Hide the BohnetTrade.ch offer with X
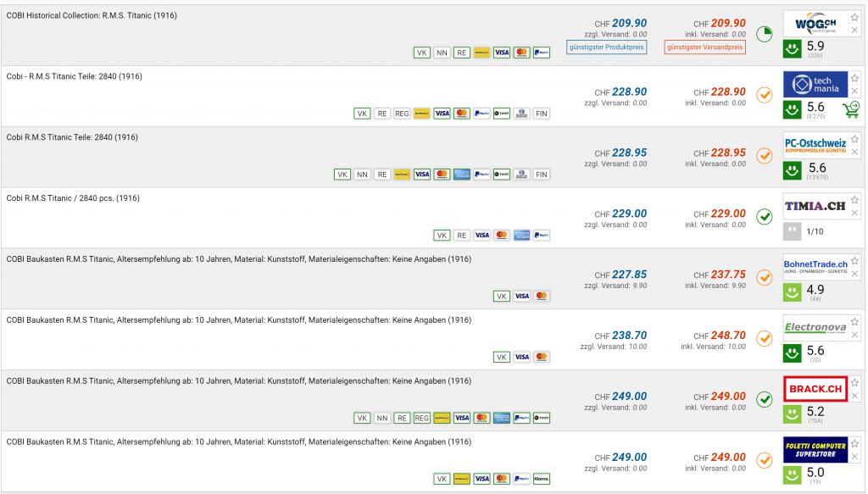Image resolution: width=868 pixels, height=494 pixels. click(854, 274)
